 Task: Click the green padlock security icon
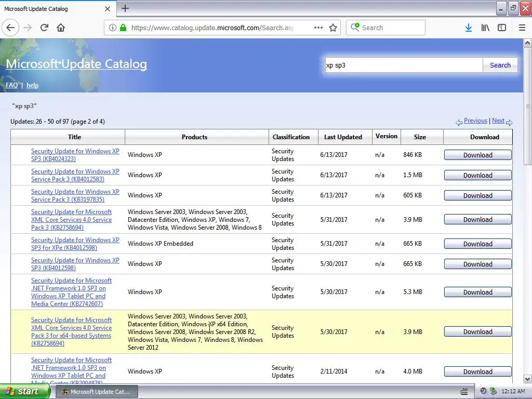click(x=123, y=28)
